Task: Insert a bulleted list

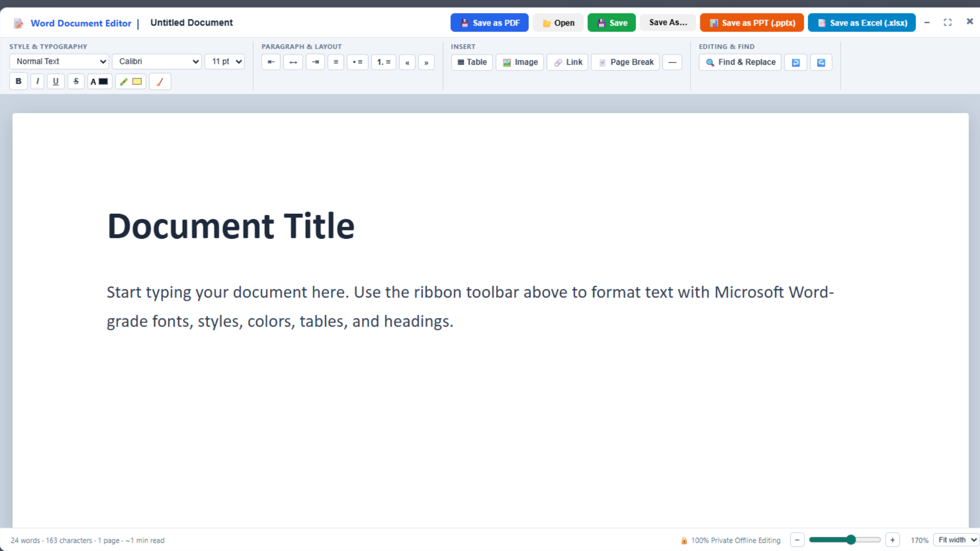Action: [357, 62]
